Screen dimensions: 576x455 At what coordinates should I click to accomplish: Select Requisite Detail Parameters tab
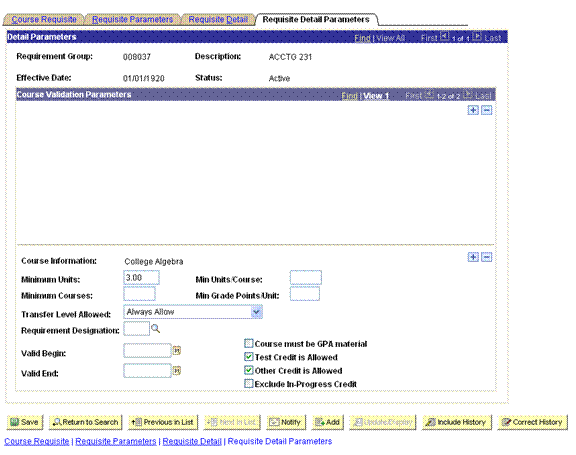(316, 19)
